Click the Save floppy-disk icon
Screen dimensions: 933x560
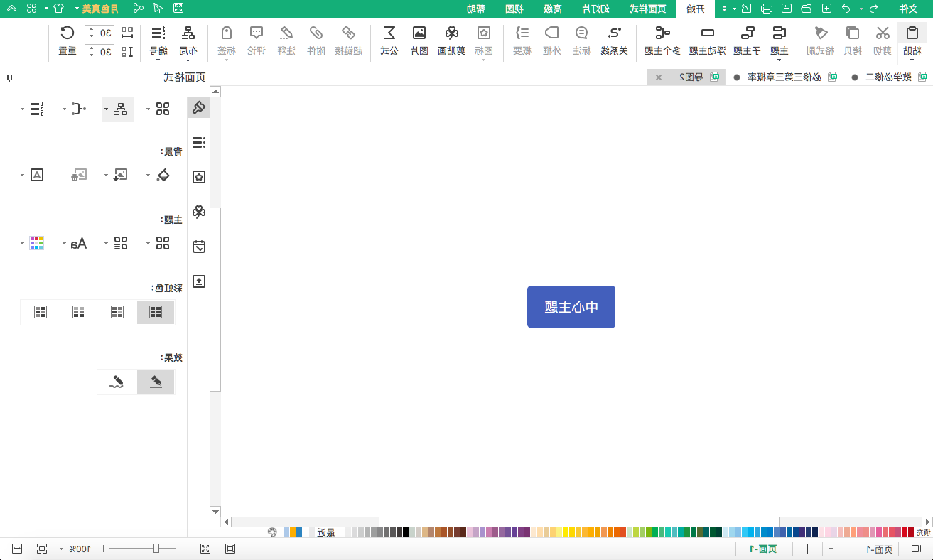coord(787,9)
